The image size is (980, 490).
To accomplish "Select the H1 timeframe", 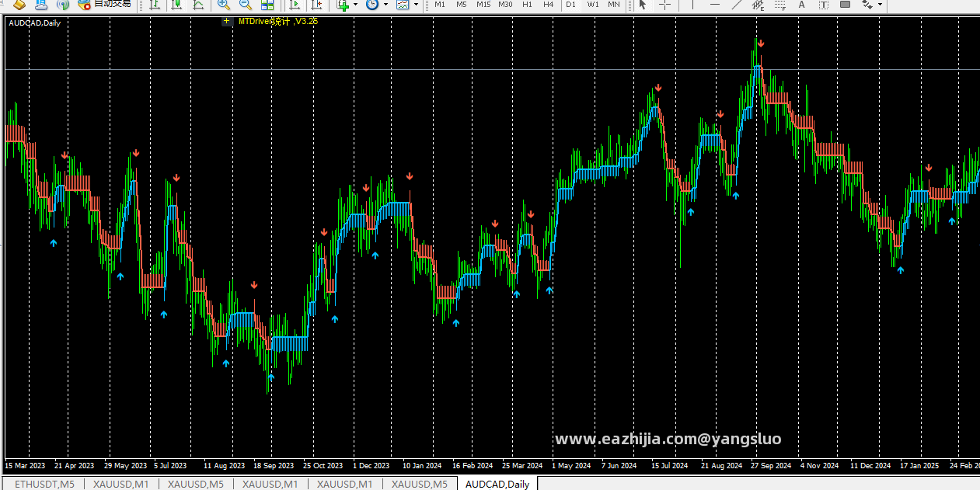I will click(x=527, y=4).
